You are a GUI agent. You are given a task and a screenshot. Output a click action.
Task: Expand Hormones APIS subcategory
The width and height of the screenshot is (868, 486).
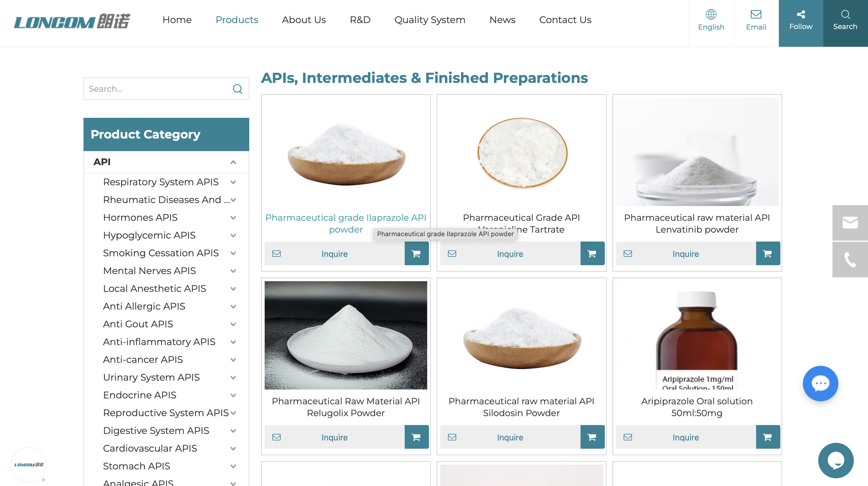(233, 218)
